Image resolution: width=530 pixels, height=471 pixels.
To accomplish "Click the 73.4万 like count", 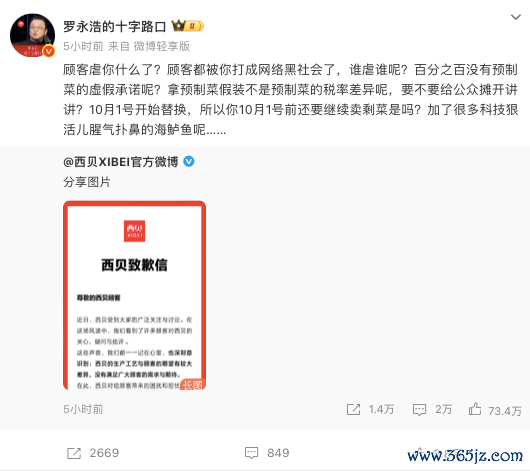I will pos(505,411).
